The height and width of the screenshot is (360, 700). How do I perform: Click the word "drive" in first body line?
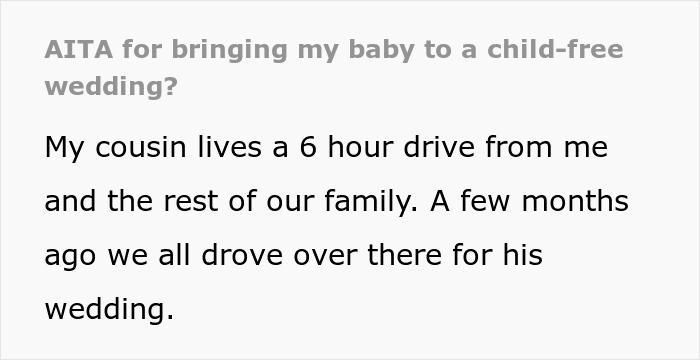click(x=439, y=147)
